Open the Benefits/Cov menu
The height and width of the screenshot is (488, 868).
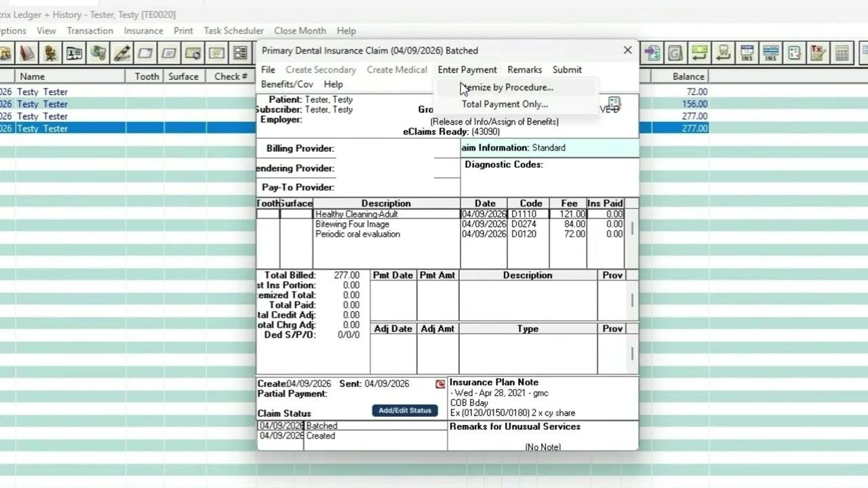click(x=287, y=85)
